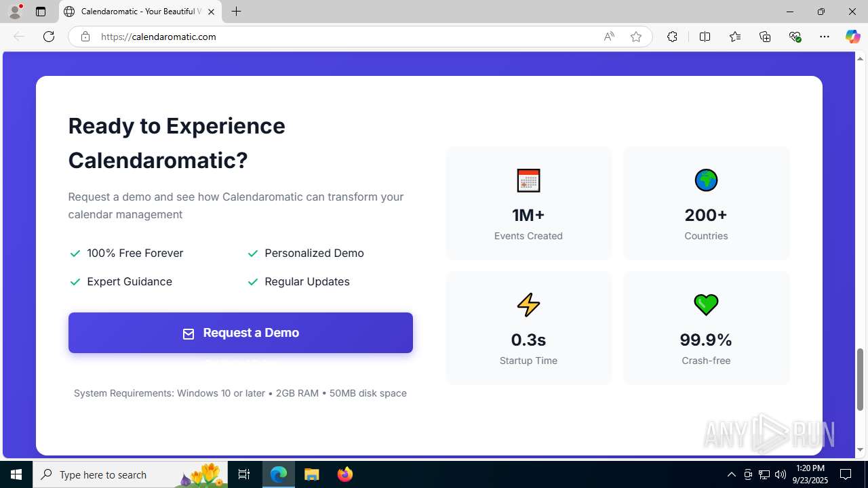The width and height of the screenshot is (868, 488).
Task: Click the checkmark beside 100% Free Forever
Action: [75, 253]
